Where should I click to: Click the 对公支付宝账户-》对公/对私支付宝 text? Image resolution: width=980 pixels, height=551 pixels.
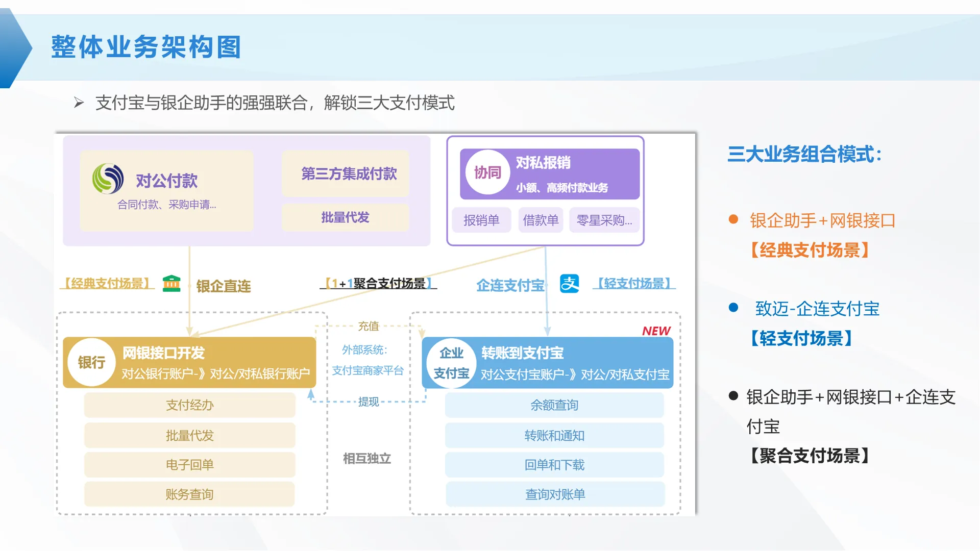tap(575, 374)
